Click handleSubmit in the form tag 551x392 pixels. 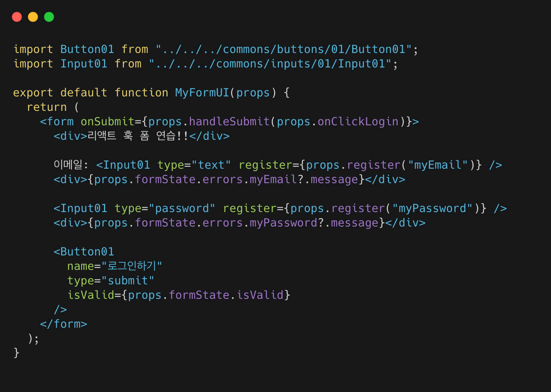[229, 122]
